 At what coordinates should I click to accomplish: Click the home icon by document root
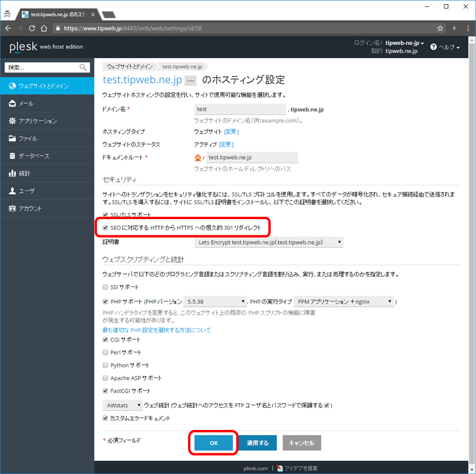click(198, 157)
